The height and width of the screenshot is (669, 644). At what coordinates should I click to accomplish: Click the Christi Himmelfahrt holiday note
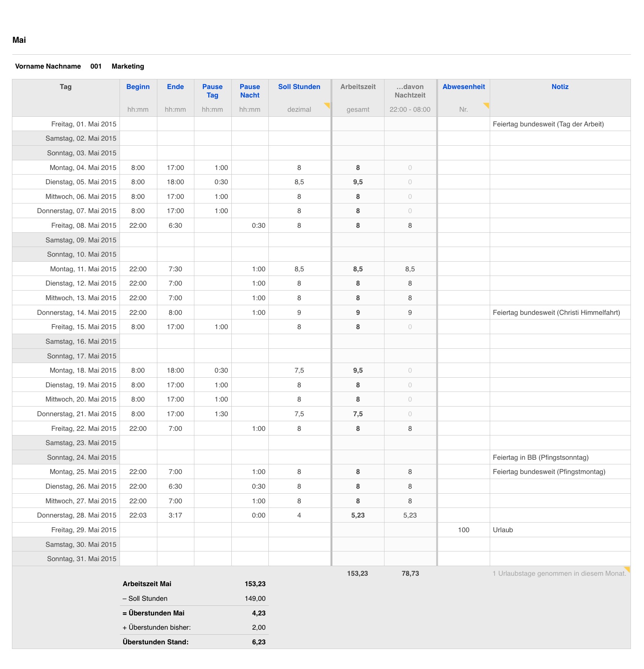coord(556,313)
